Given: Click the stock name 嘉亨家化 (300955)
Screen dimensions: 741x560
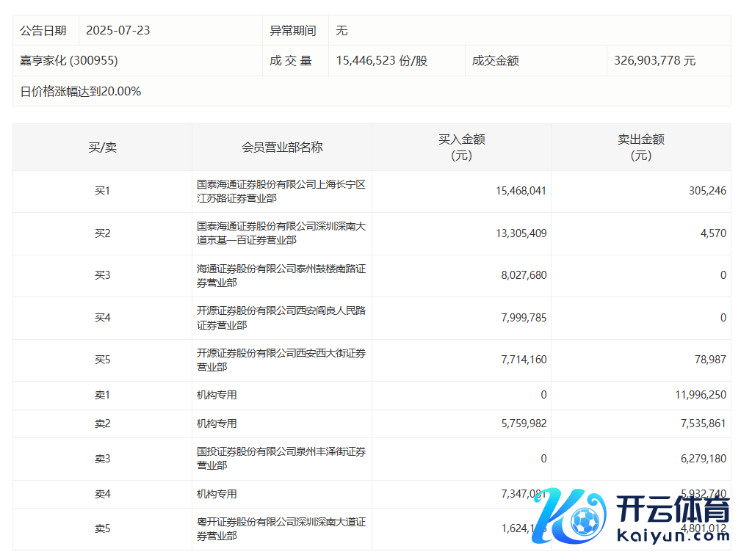Looking at the screenshot, I should tap(69, 61).
